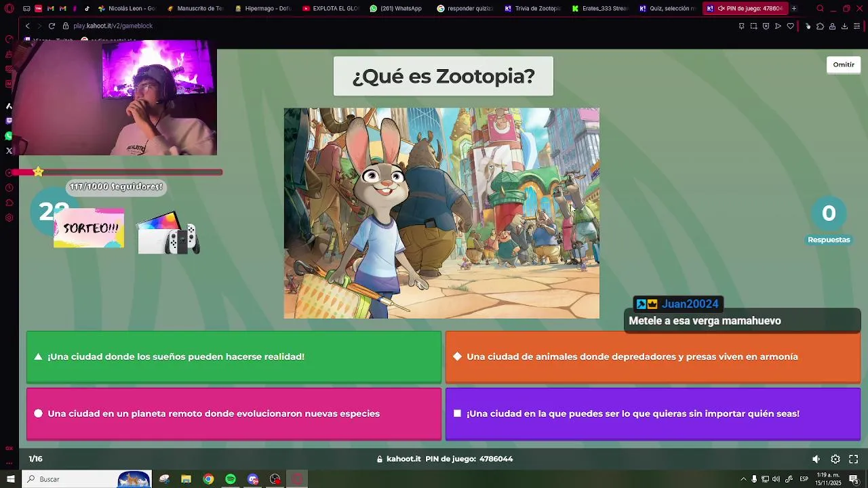Switch to Quiz, selección Kahoot tab

pyautogui.click(x=668, y=9)
